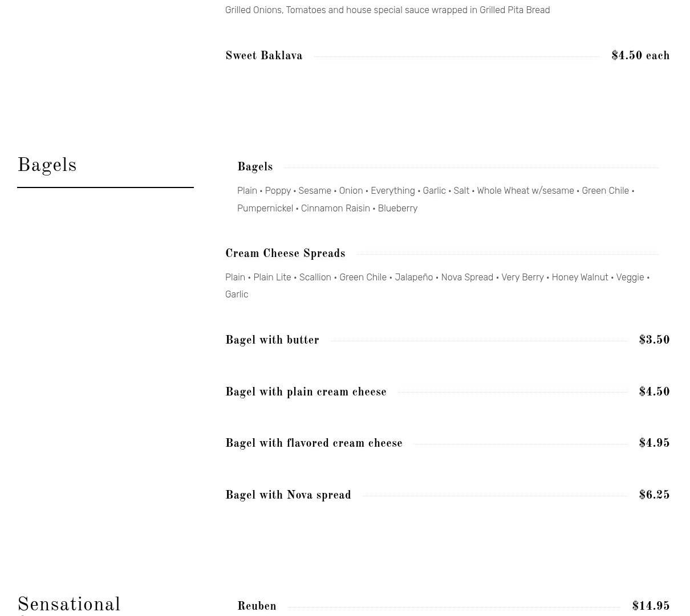The height and width of the screenshot is (616, 690).
Task: Select Bagel with flavored cream cheese
Action: 314,443
